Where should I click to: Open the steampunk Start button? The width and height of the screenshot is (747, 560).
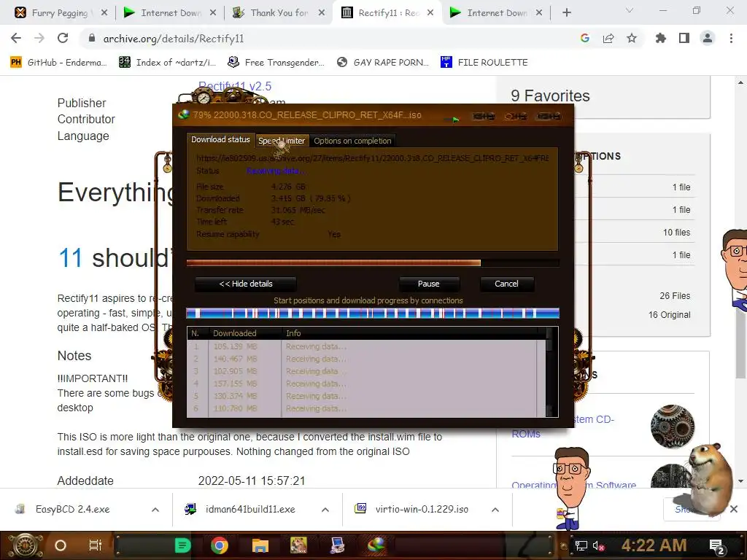coord(25,545)
